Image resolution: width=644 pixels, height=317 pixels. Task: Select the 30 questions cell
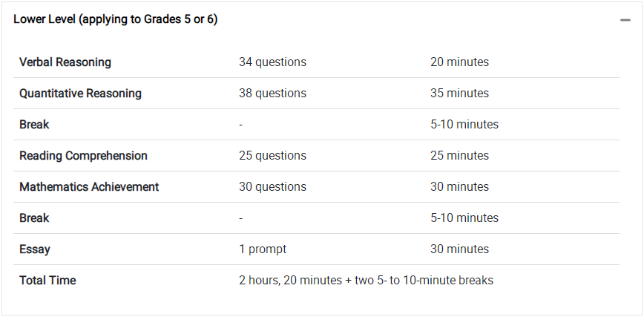click(273, 186)
